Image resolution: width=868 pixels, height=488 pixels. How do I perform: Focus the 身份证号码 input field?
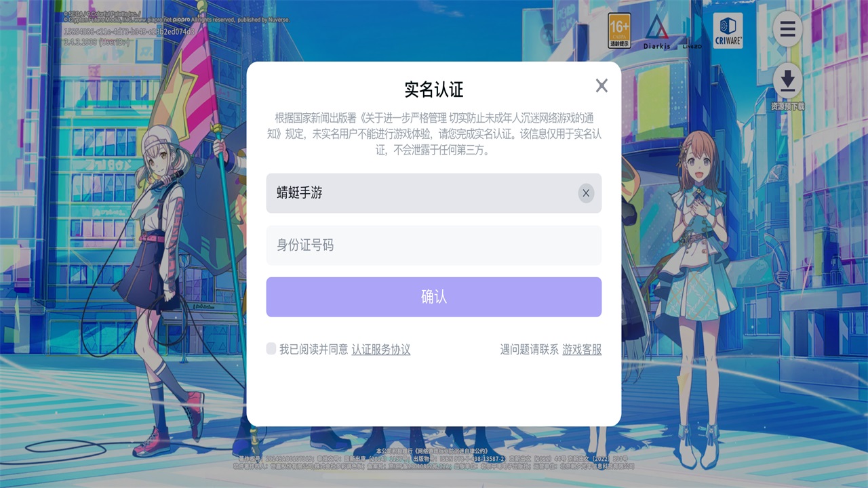[434, 245]
